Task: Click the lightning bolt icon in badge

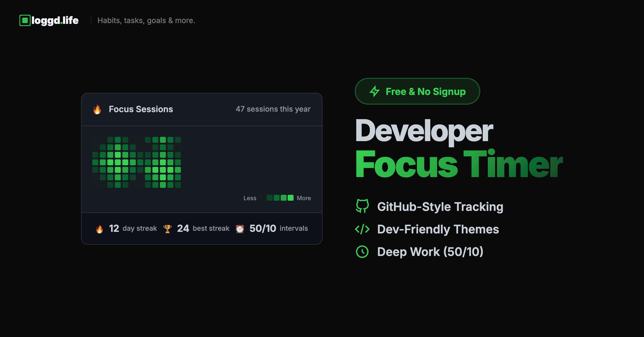Action: click(x=375, y=91)
